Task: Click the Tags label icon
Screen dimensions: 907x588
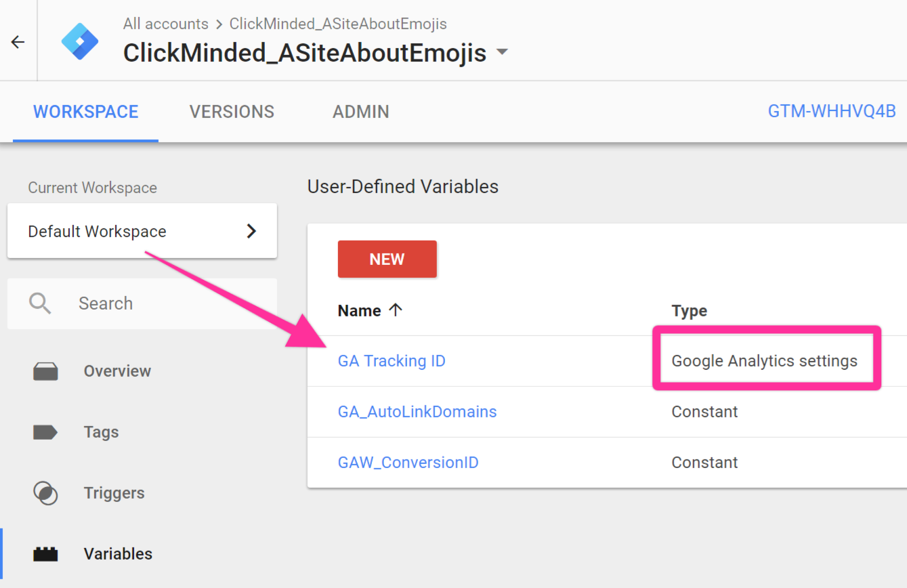Action: 45,432
